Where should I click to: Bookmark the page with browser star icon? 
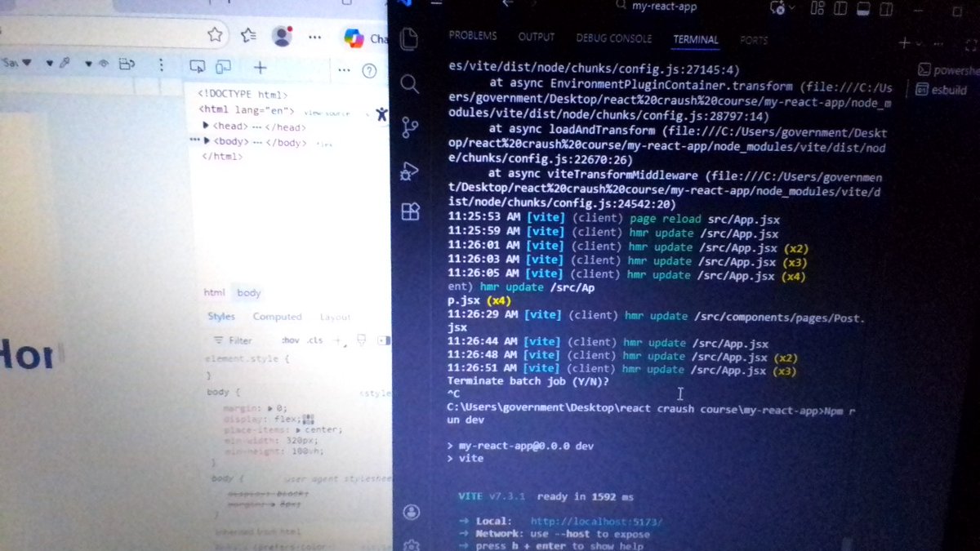tap(215, 34)
